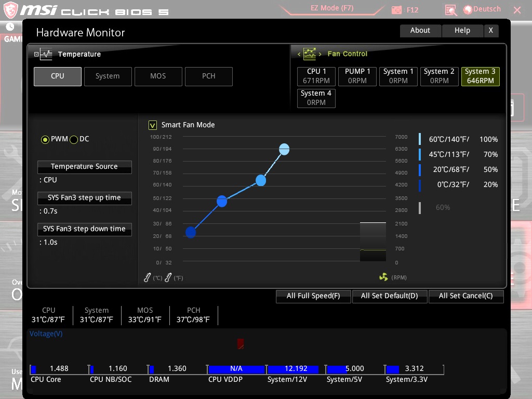Click the Celsius thermometer icon

coord(147,277)
